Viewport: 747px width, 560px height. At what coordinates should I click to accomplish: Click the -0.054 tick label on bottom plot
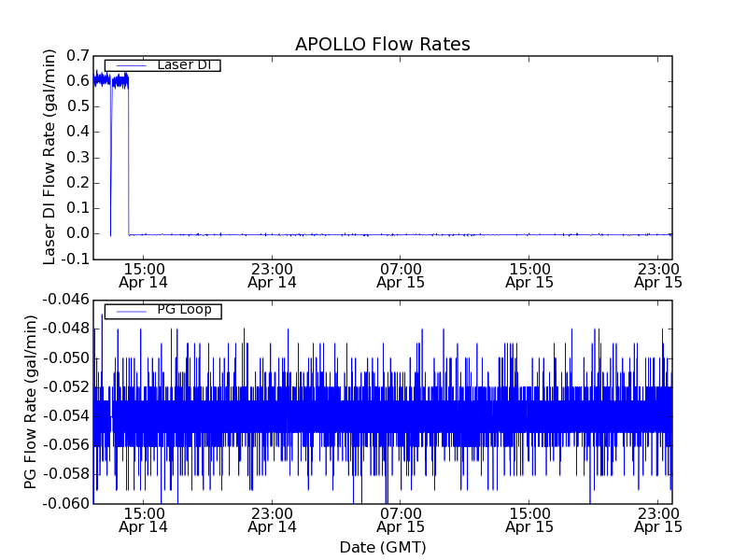coord(66,416)
